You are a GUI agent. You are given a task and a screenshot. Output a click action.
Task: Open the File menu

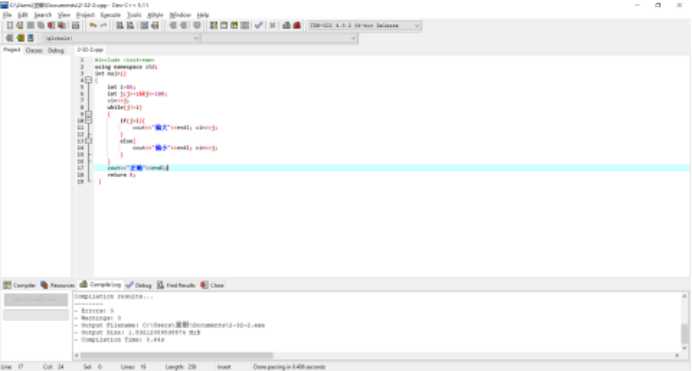tap(7, 15)
